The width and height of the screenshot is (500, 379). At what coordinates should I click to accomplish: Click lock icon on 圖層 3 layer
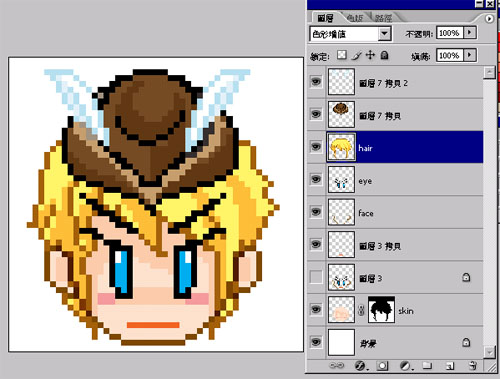pyautogui.click(x=466, y=277)
